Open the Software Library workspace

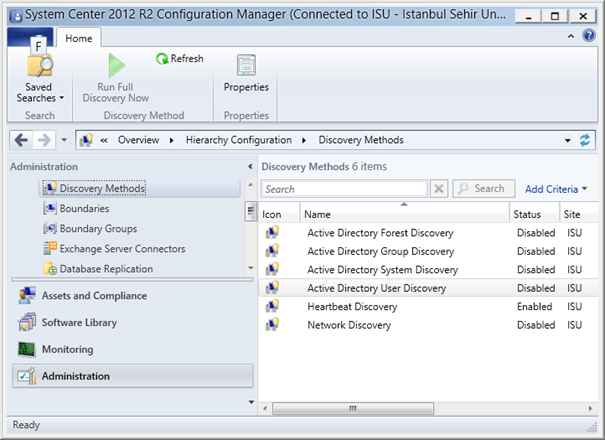tap(78, 322)
